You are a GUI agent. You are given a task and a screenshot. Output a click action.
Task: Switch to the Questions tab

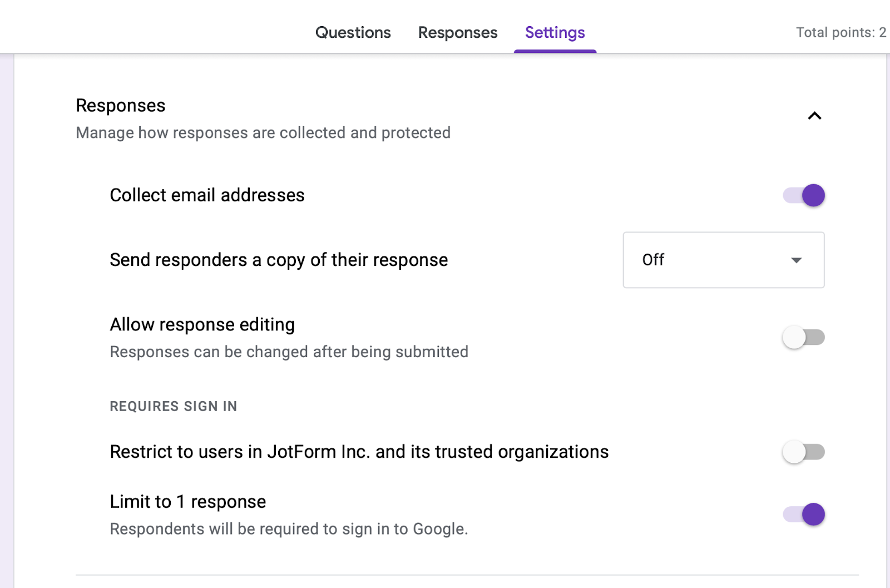353,32
